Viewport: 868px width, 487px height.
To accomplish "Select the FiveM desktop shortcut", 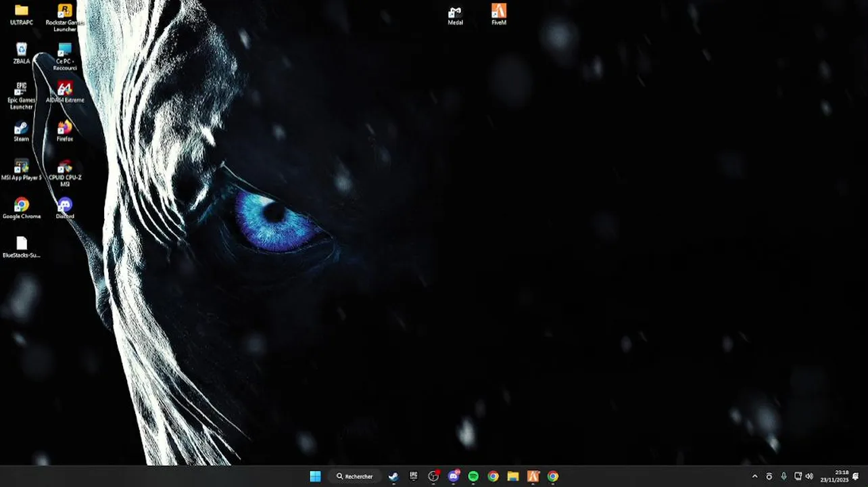I will (x=499, y=14).
